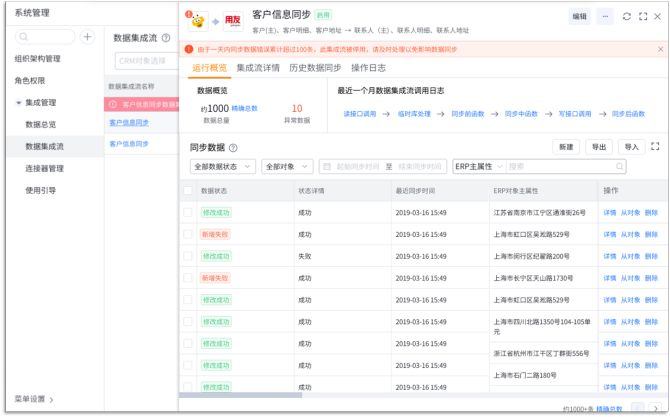Click the 精确总数 link under 数据概览
The height and width of the screenshot is (417, 670).
click(245, 107)
